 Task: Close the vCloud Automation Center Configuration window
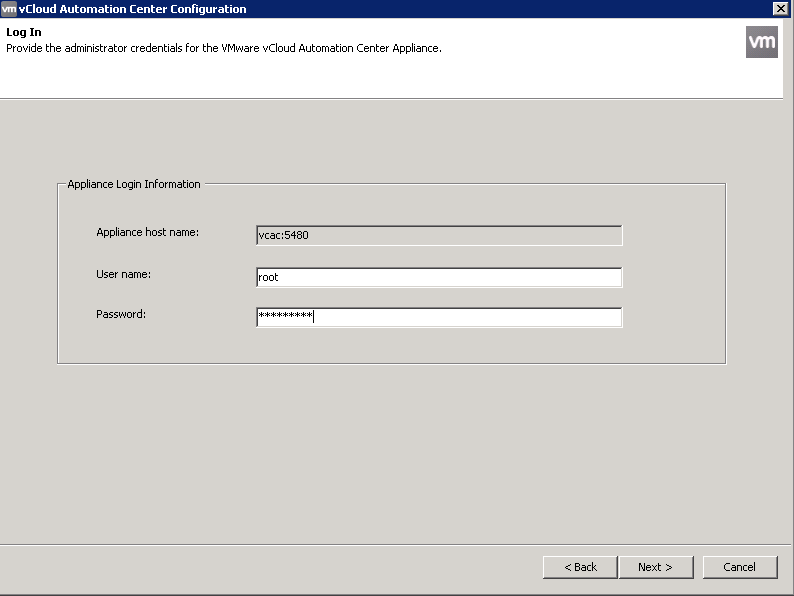pyautogui.click(x=780, y=8)
